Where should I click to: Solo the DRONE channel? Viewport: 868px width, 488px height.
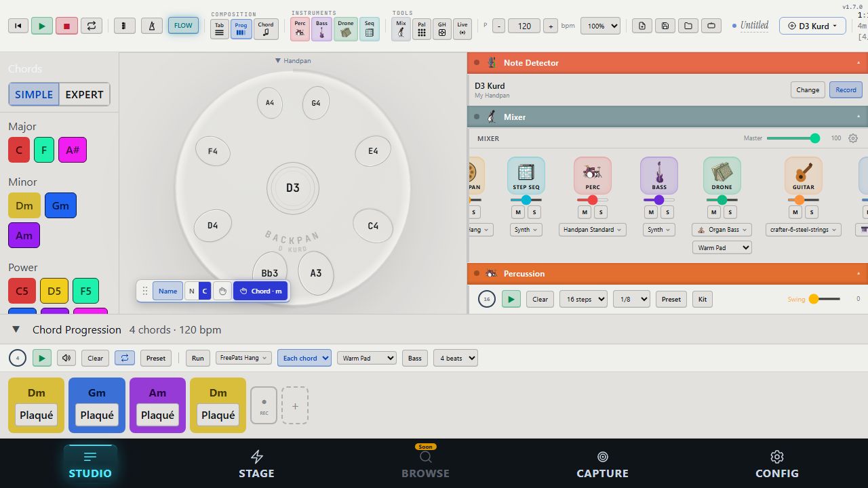tap(730, 212)
